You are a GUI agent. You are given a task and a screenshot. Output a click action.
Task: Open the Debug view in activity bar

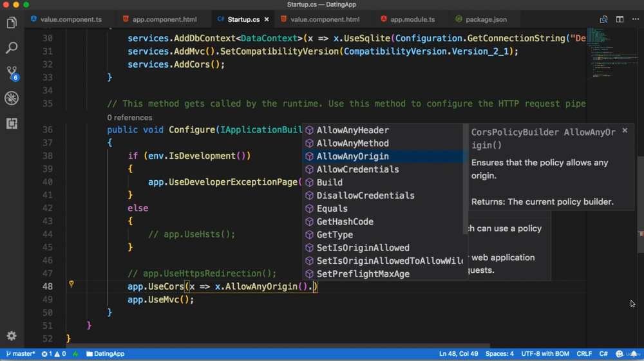point(12,98)
